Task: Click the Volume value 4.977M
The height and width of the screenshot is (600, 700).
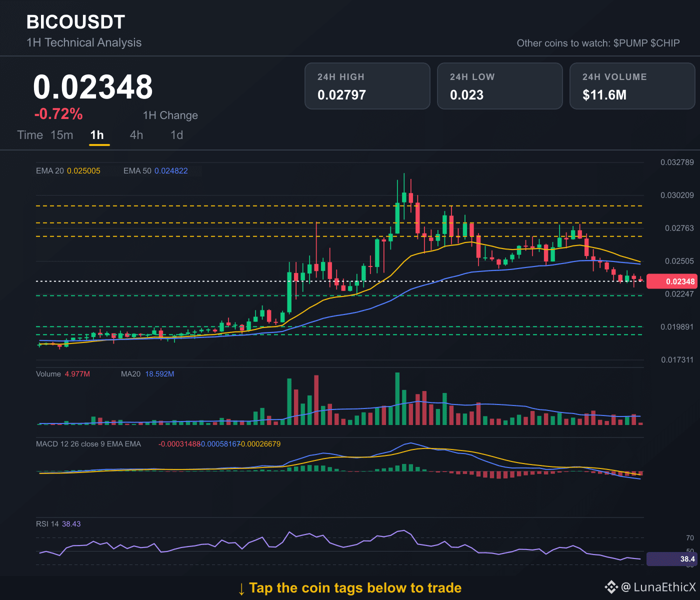Action: click(77, 374)
